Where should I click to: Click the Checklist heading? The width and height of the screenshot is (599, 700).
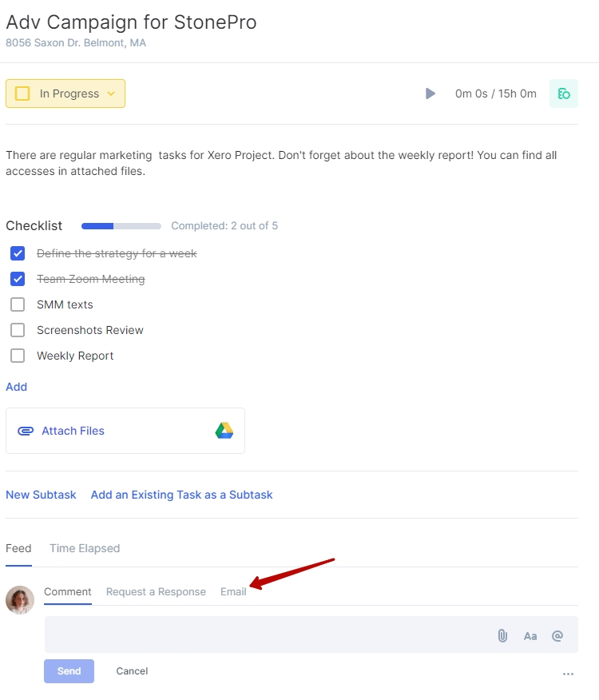click(x=34, y=226)
